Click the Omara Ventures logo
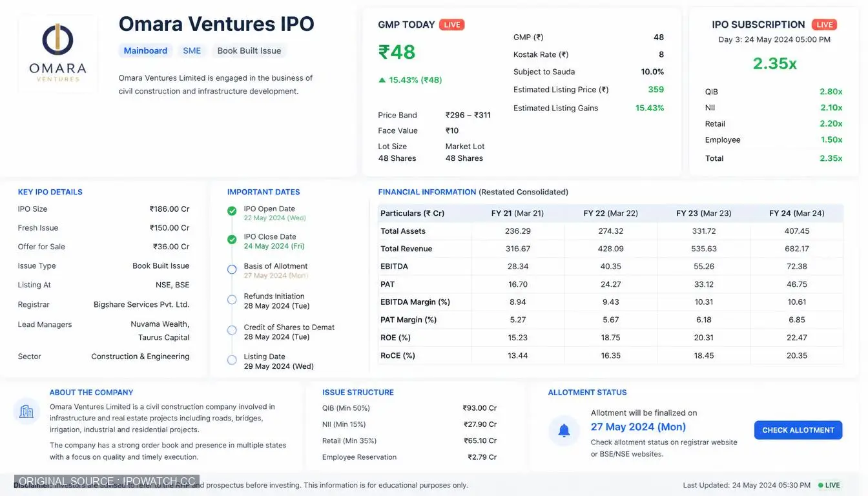 click(57, 53)
